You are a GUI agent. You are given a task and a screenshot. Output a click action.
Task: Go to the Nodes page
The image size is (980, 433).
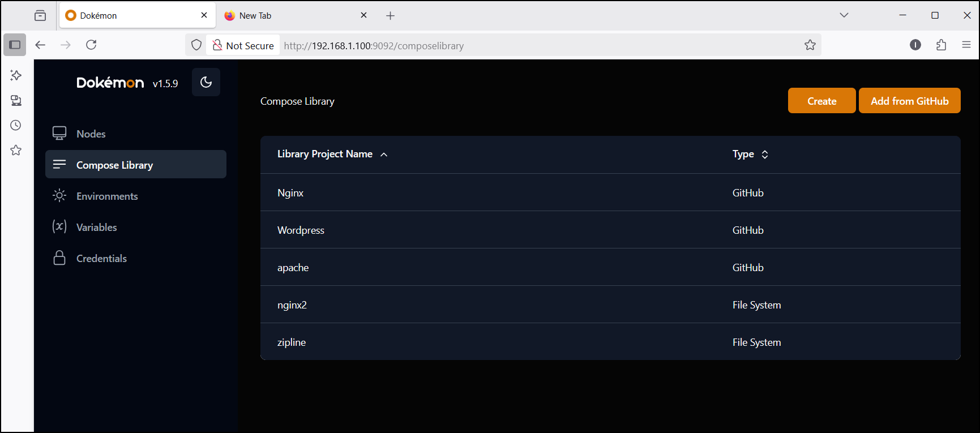(x=136, y=134)
